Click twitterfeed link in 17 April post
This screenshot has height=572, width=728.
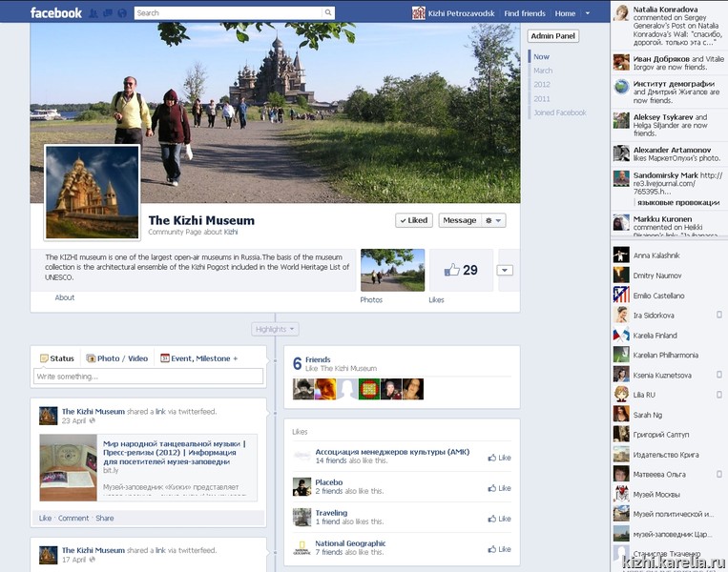click(x=197, y=550)
